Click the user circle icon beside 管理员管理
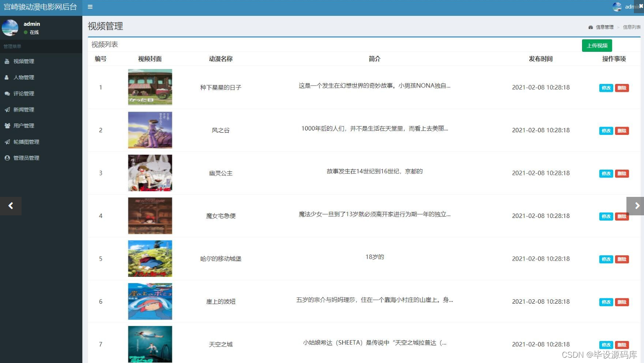644x363 pixels. [7, 158]
